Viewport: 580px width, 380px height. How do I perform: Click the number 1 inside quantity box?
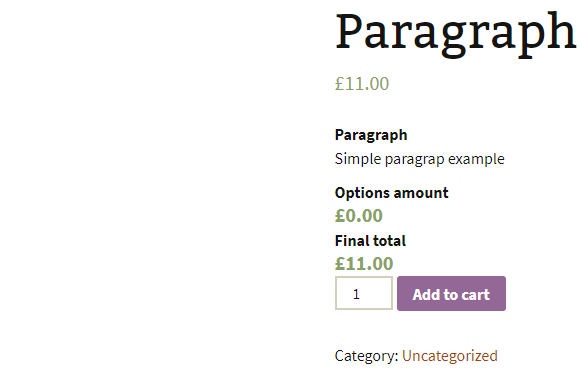point(356,294)
